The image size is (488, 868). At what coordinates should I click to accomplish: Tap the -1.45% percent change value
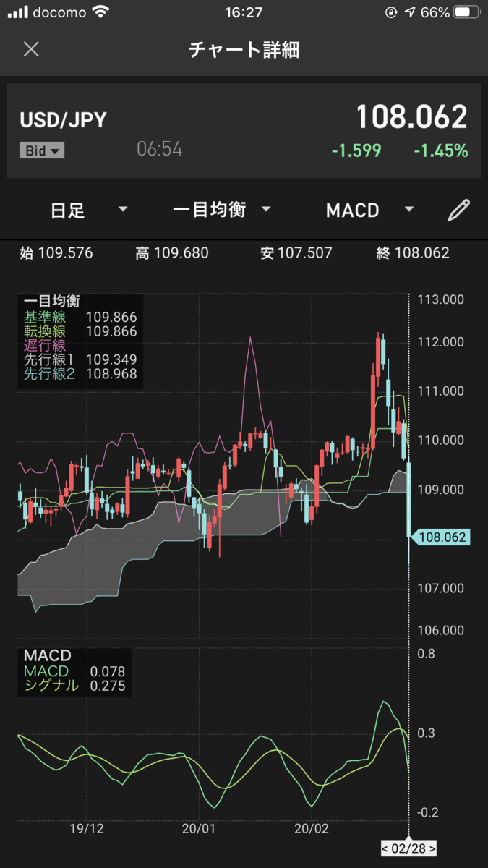pyautogui.click(x=441, y=151)
